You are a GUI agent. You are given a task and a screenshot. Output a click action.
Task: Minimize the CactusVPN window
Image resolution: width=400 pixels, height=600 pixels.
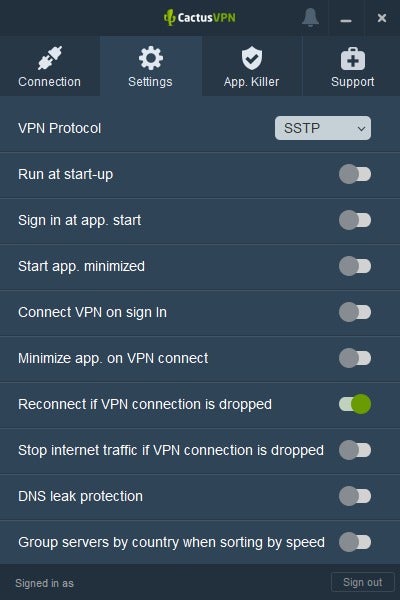[346, 18]
